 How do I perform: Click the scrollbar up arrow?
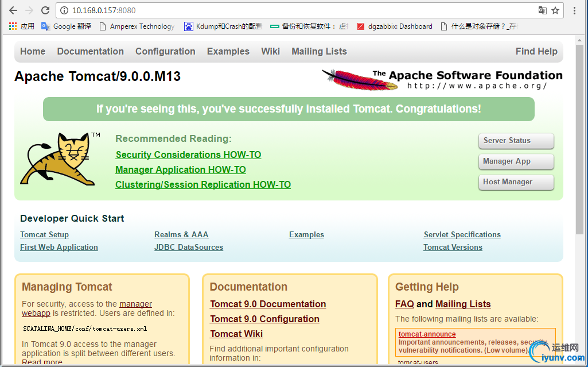coord(579,40)
